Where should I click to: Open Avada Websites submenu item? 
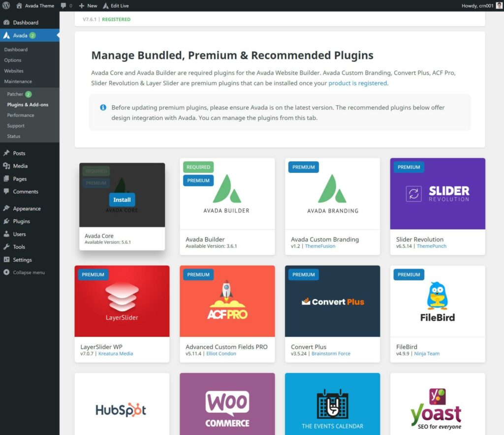(x=14, y=71)
